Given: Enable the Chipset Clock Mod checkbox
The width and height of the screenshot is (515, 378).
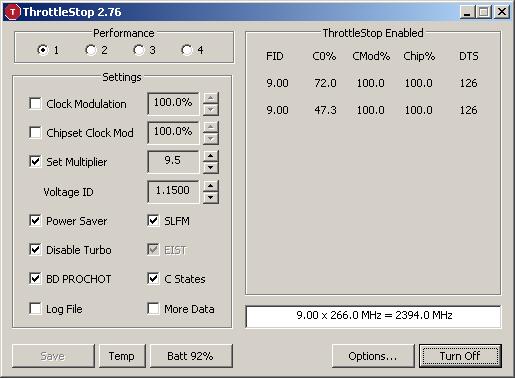Looking at the screenshot, I should point(35,133).
